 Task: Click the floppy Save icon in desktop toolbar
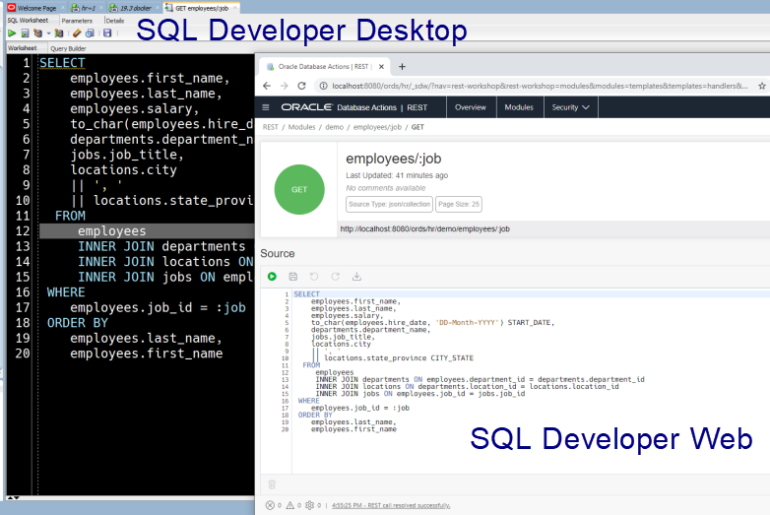coord(107,33)
